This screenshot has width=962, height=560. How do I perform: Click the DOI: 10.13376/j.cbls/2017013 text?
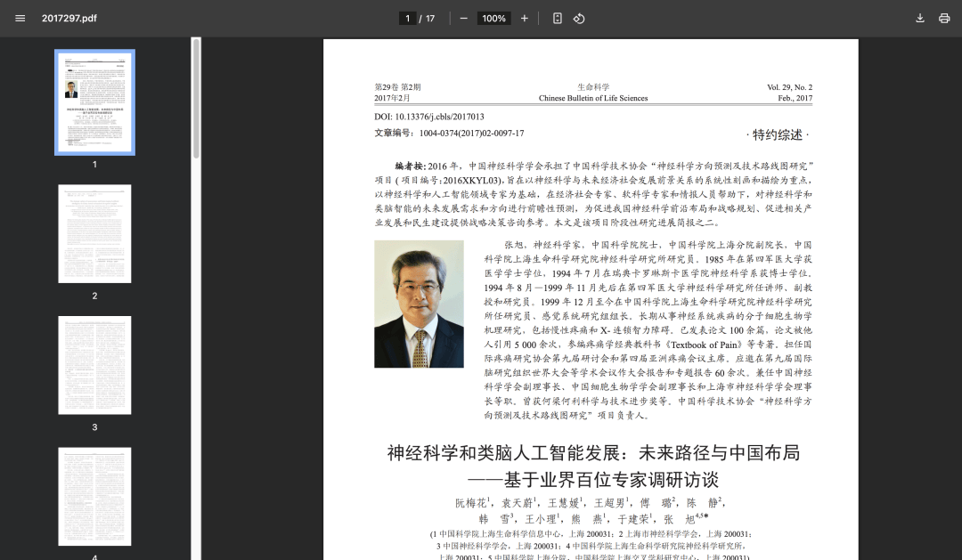click(x=428, y=117)
